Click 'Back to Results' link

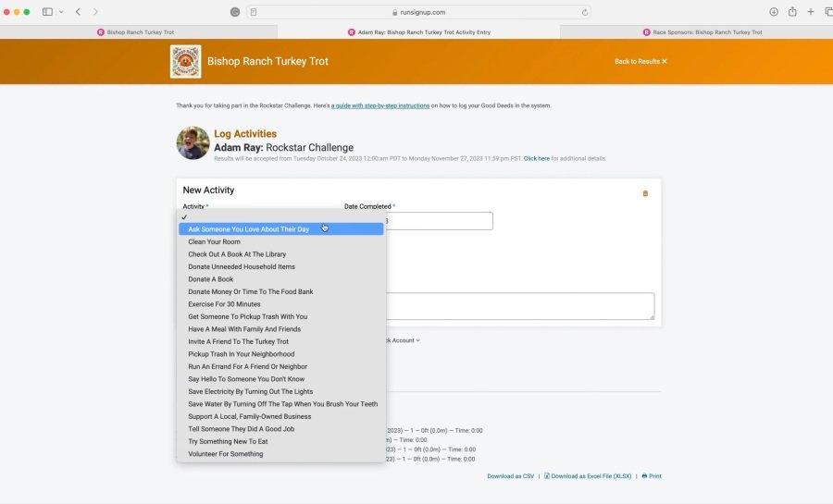[x=640, y=62]
